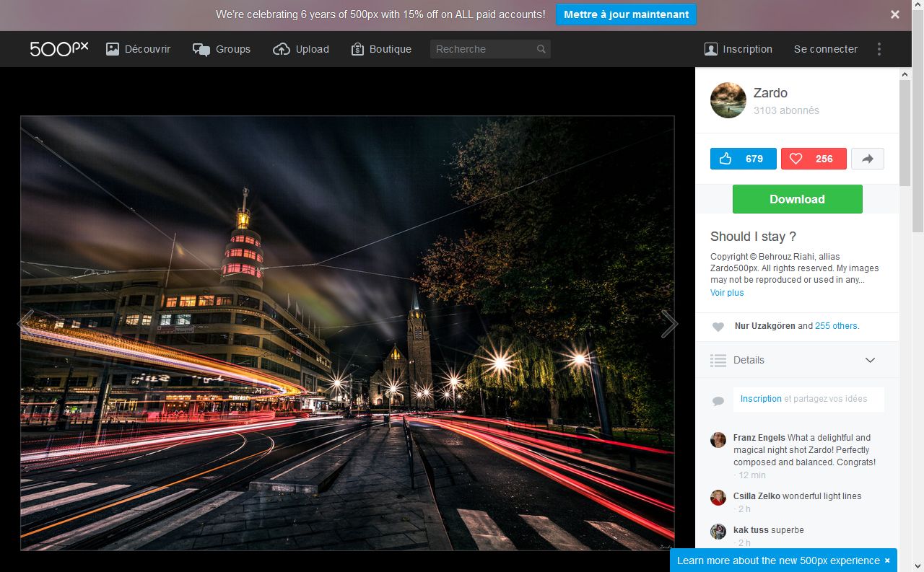
Task: Expand description with Voir plus
Action: [x=726, y=293]
